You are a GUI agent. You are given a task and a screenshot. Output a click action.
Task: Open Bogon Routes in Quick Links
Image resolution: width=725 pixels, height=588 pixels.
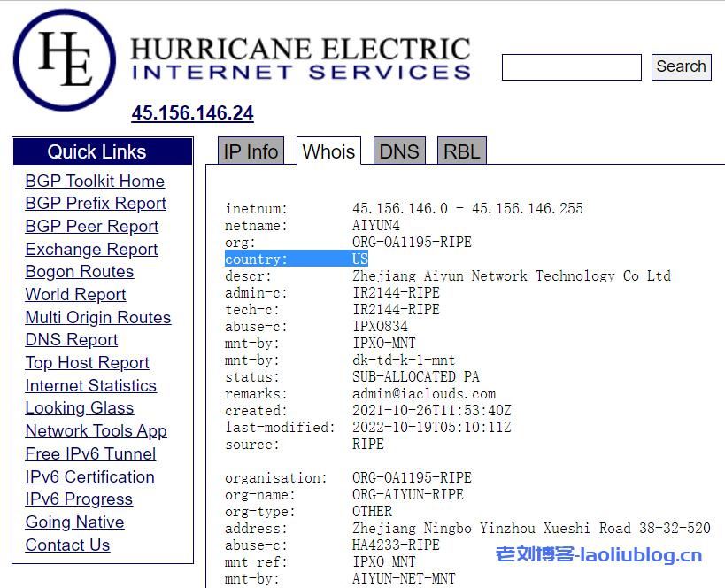80,272
